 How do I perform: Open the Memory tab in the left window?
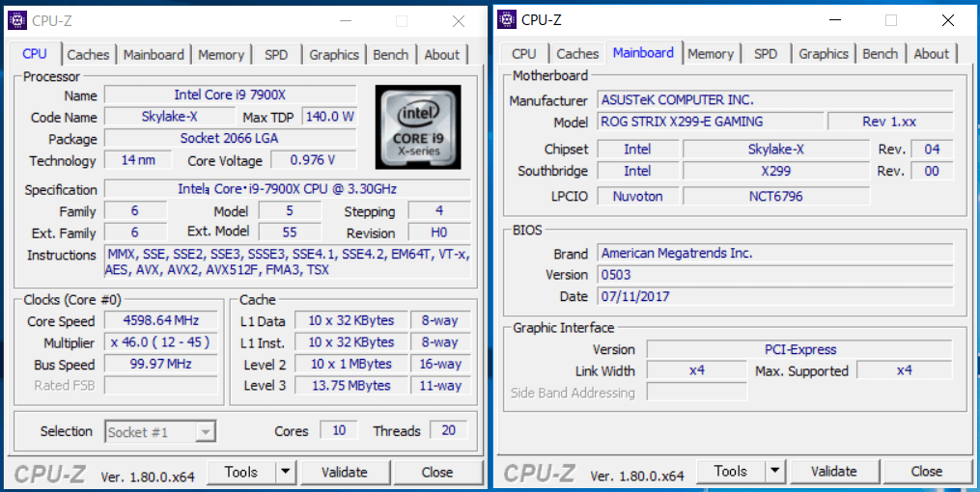(x=221, y=54)
